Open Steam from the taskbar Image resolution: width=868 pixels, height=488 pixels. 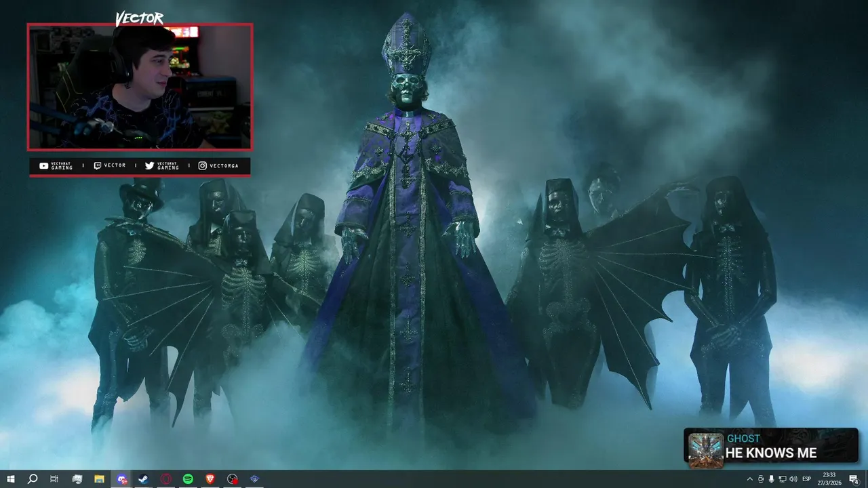pos(144,479)
